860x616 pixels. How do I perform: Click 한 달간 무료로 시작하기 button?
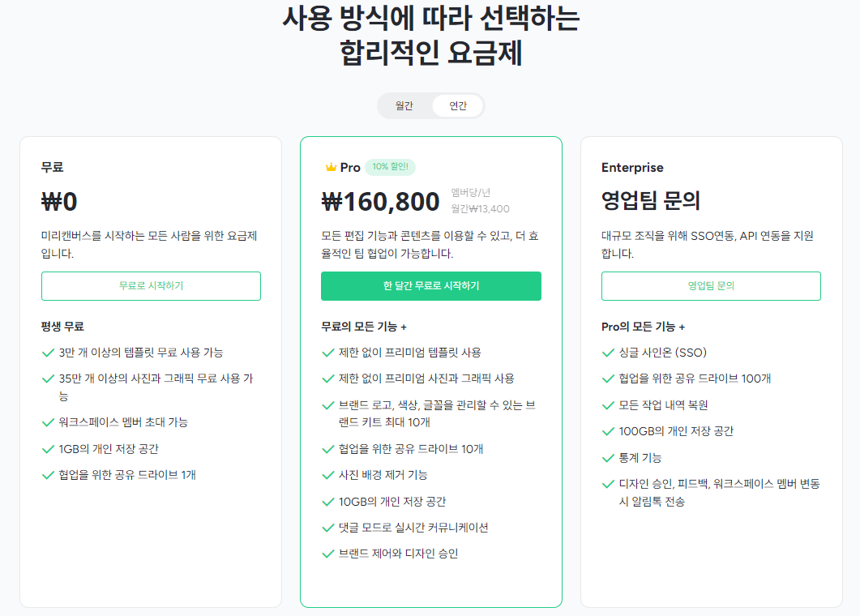430,287
